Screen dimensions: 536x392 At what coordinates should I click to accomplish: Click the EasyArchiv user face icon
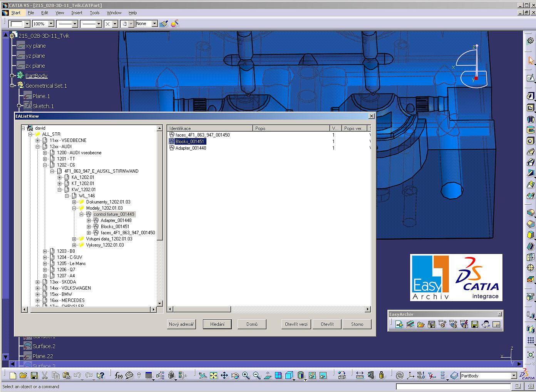pyautogui.click(x=486, y=324)
